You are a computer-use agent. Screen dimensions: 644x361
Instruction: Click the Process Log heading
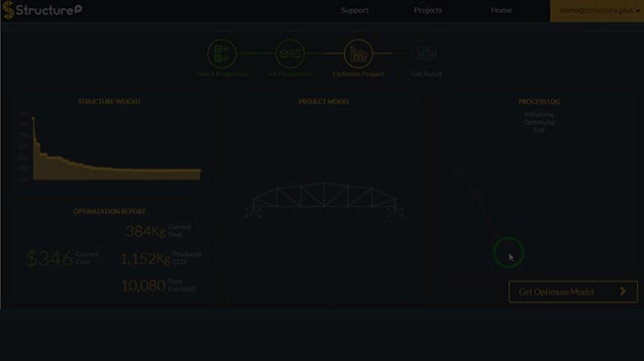point(539,101)
